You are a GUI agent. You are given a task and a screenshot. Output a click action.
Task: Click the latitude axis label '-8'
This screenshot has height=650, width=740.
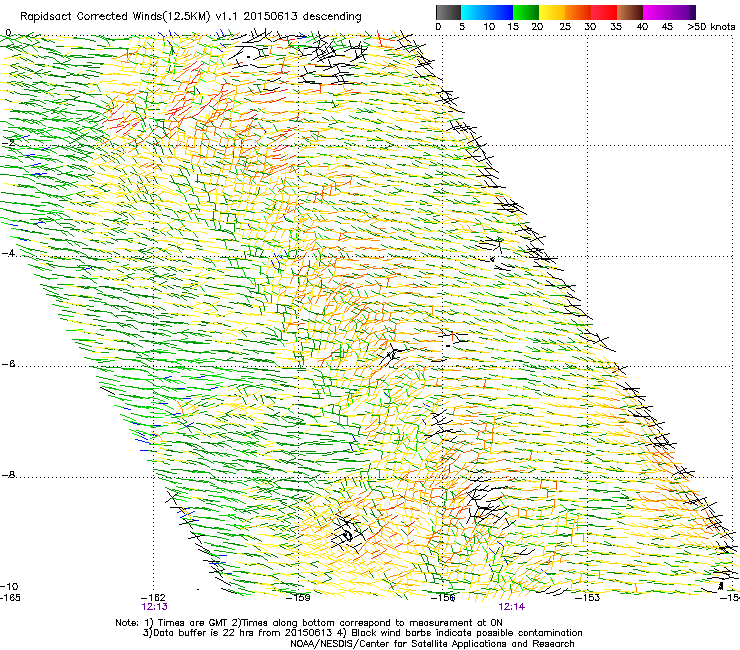pyautogui.click(x=8, y=475)
